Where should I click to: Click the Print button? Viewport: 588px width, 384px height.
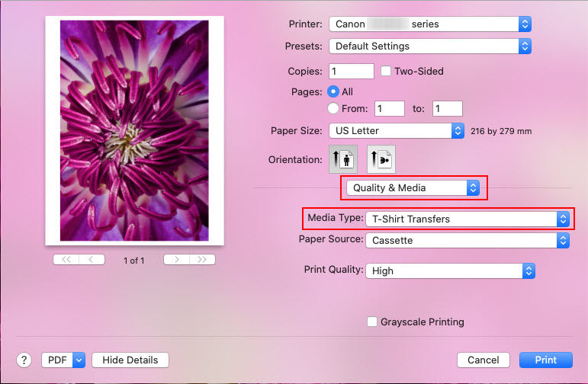(545, 360)
